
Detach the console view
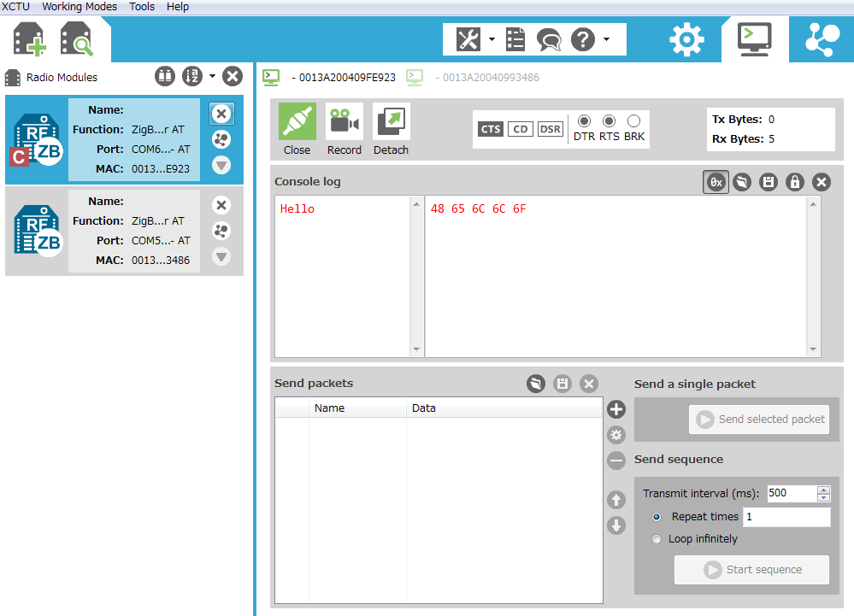tap(391, 130)
